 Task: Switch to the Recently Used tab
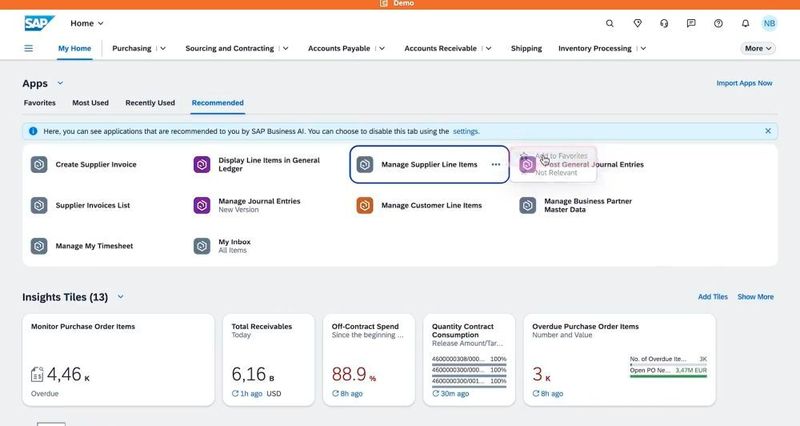pyautogui.click(x=150, y=103)
